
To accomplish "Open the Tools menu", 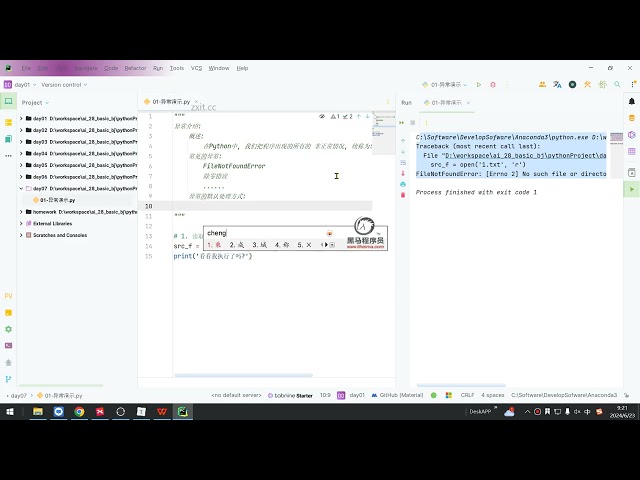I will [177, 68].
